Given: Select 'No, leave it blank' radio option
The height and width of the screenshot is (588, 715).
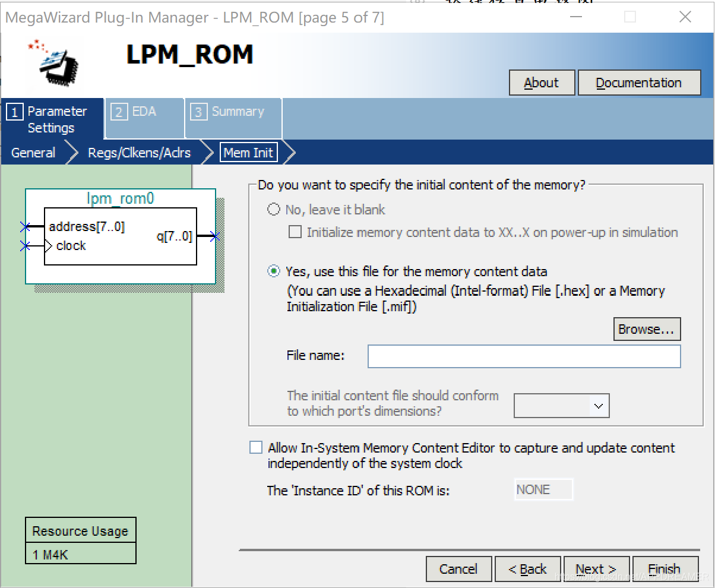Looking at the screenshot, I should (x=273, y=210).
